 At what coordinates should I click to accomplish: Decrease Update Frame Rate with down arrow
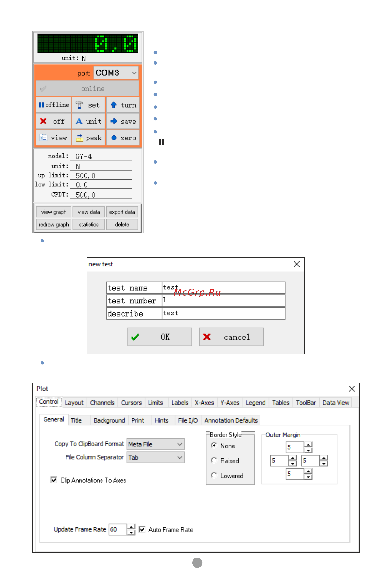[131, 532]
